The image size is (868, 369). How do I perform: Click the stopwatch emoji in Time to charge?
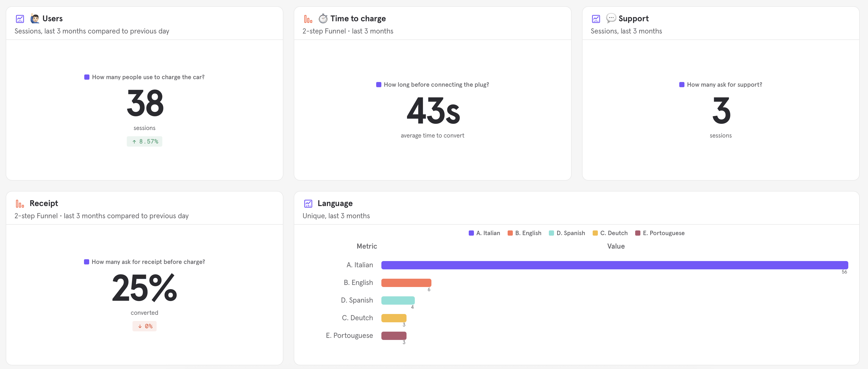click(323, 18)
